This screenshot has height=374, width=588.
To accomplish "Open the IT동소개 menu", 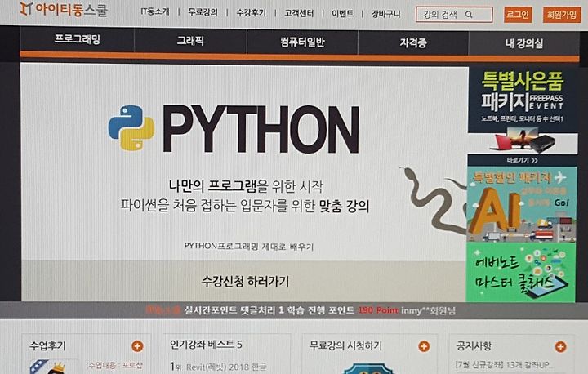I will [x=155, y=12].
